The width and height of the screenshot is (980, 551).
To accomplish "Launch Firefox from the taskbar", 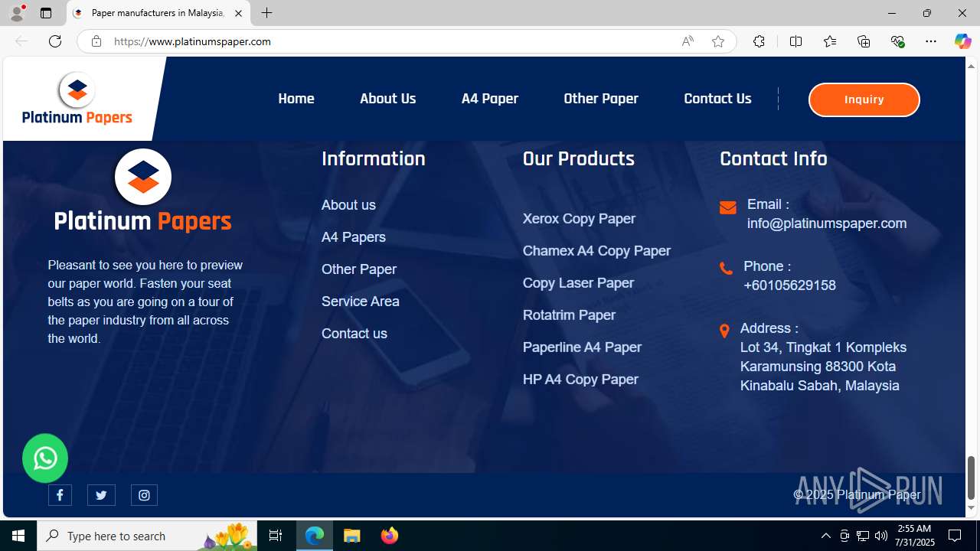I will (390, 536).
